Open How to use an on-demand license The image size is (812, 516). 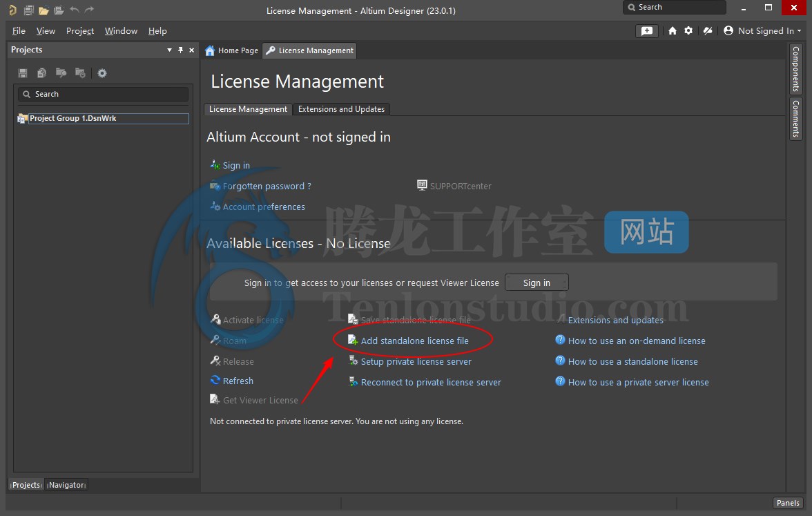(x=637, y=341)
